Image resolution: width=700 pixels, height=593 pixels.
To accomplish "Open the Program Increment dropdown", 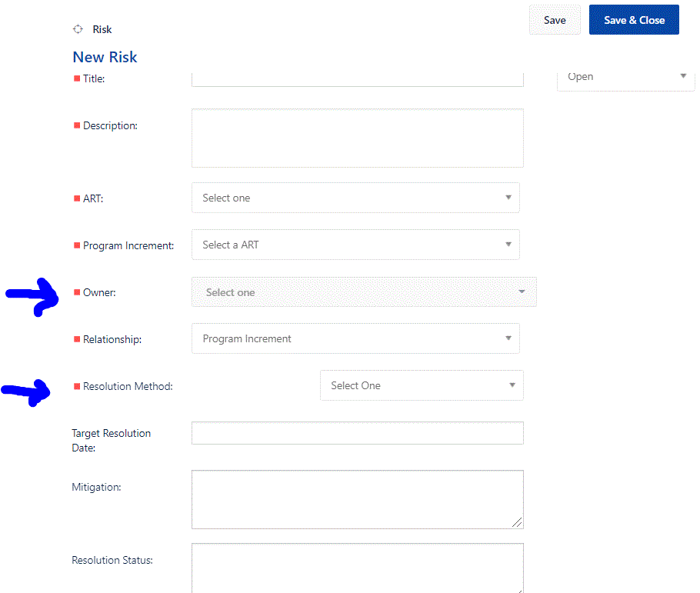I will 355,244.
